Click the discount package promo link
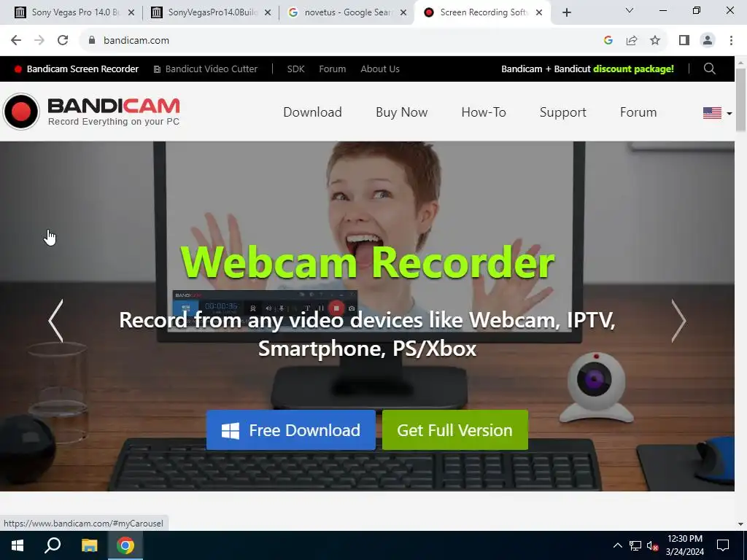The height and width of the screenshot is (560, 747). [x=587, y=69]
